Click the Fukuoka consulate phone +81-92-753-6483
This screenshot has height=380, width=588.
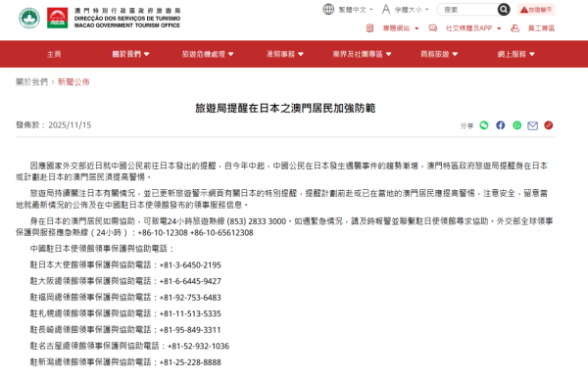point(190,297)
